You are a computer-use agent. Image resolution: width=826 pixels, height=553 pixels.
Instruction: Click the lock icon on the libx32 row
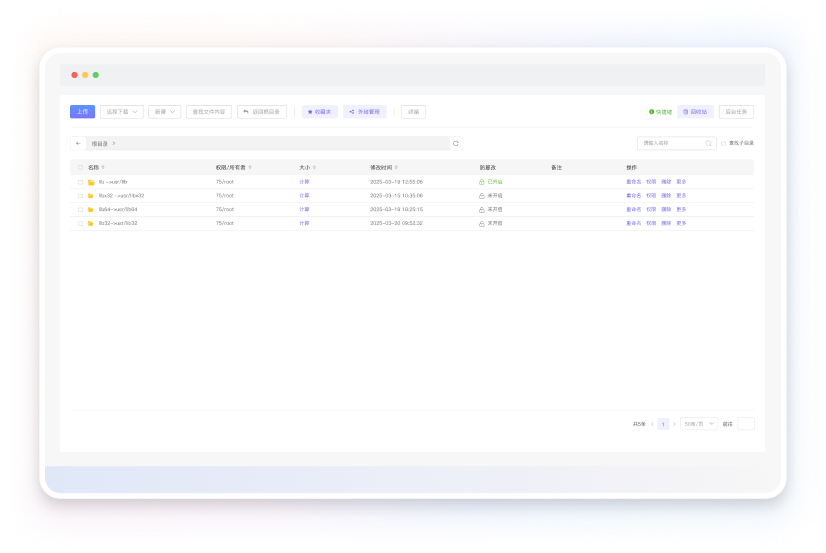coord(482,196)
